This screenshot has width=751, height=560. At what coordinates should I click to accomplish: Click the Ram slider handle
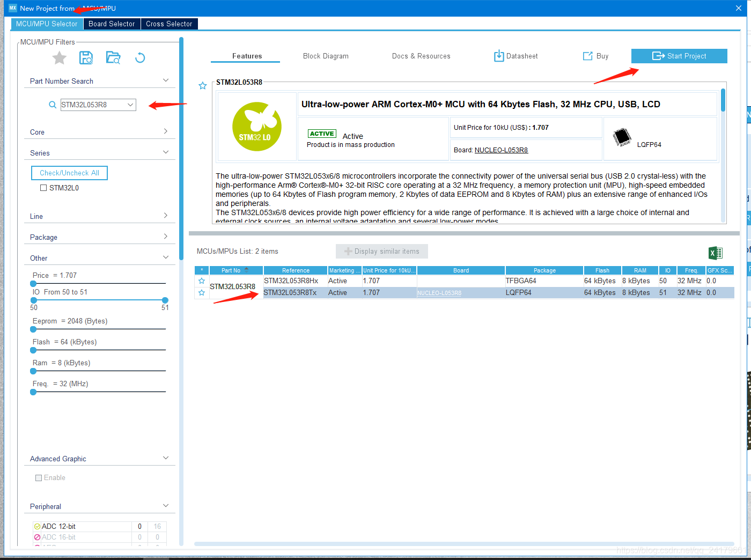click(x=33, y=371)
